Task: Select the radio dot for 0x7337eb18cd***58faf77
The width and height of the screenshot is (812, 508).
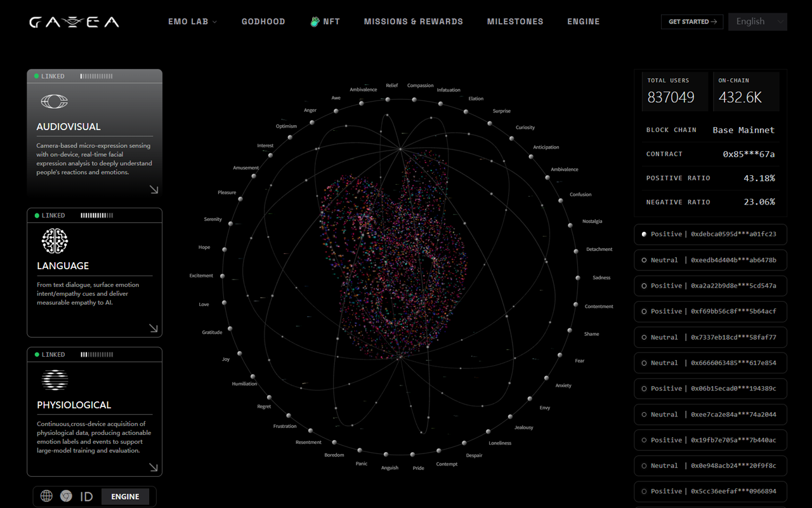Action: point(644,337)
